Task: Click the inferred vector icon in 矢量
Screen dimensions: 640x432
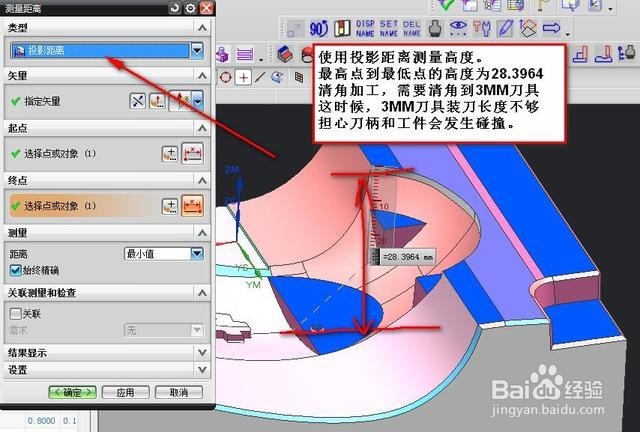Action: pyautogui.click(x=180, y=101)
